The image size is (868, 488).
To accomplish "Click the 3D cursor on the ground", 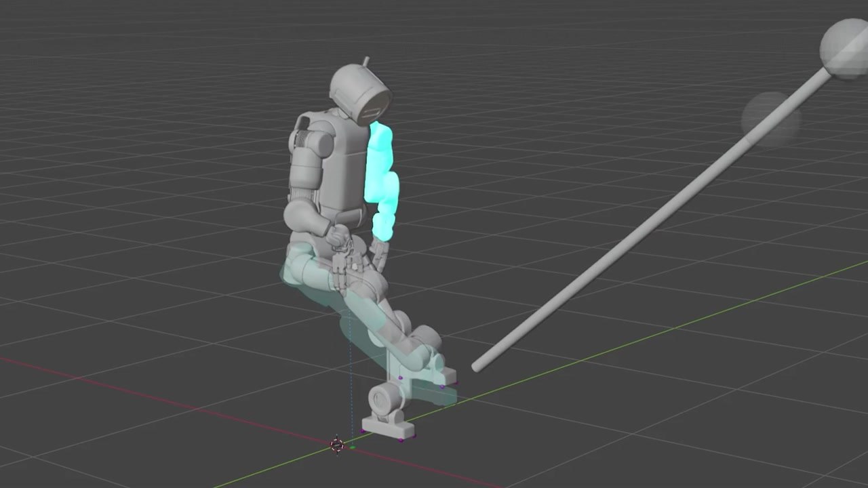I will tap(337, 445).
